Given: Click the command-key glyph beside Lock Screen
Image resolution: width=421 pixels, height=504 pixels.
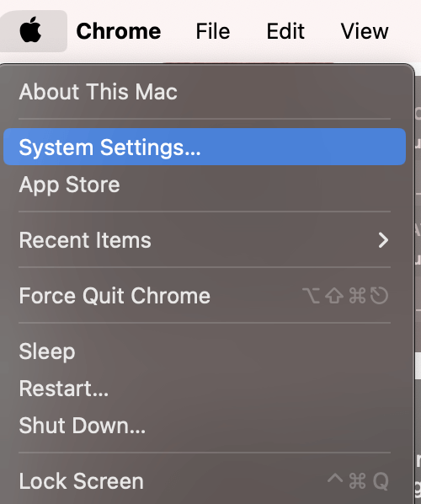Looking at the screenshot, I should pyautogui.click(x=357, y=481).
